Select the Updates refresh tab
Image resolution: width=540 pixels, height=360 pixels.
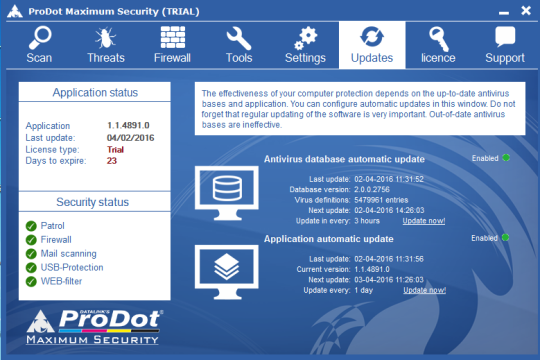372,45
